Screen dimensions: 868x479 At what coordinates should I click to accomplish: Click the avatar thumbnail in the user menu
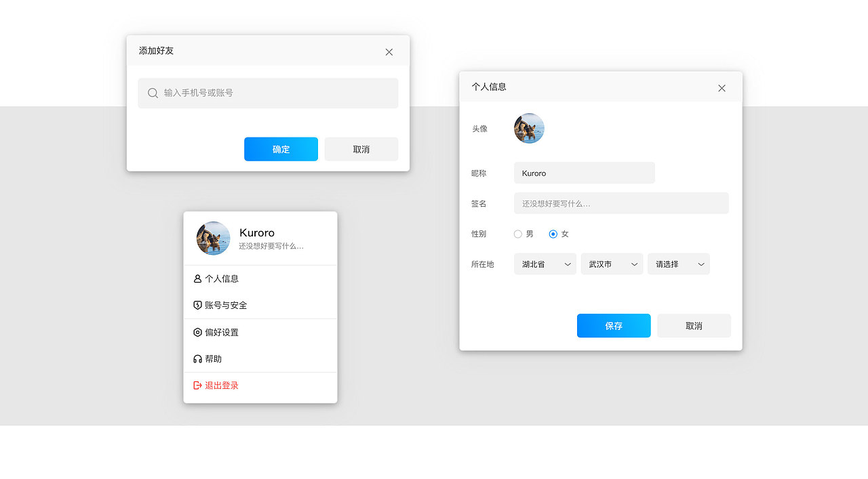tap(214, 238)
